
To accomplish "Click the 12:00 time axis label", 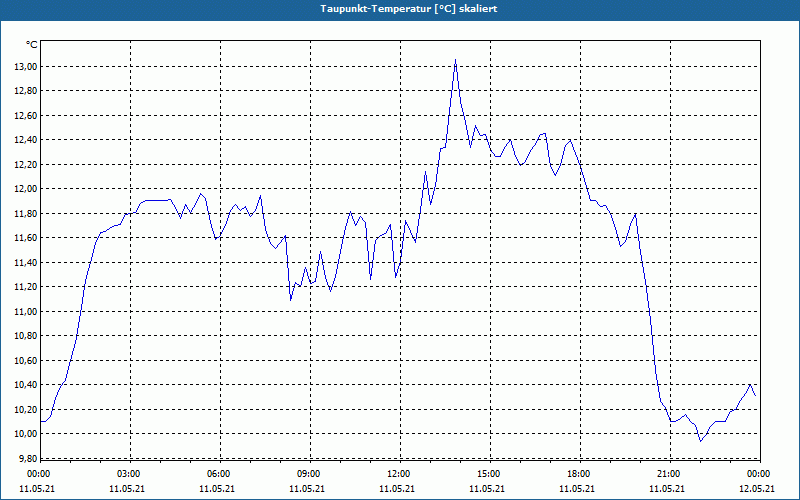I will pos(398,474).
